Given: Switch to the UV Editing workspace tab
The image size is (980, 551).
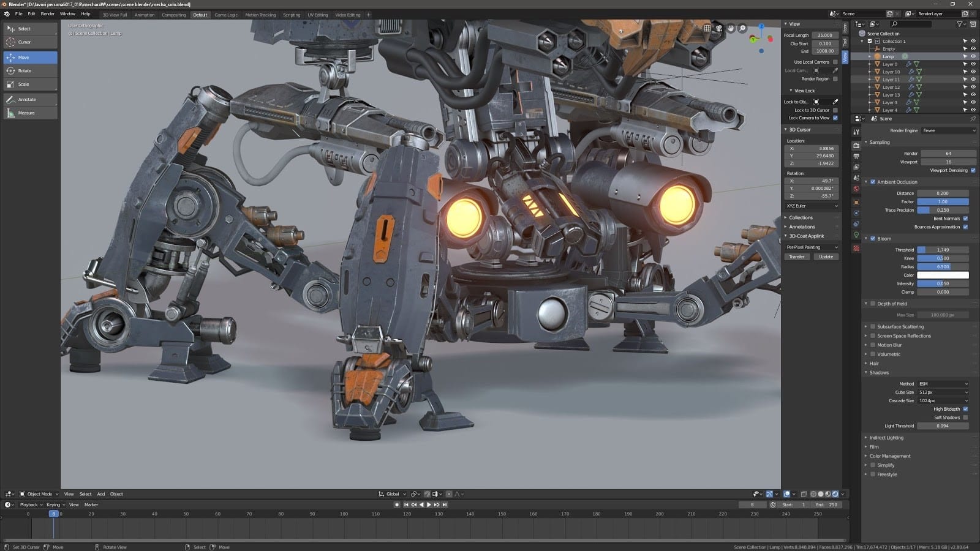Looking at the screenshot, I should (318, 15).
